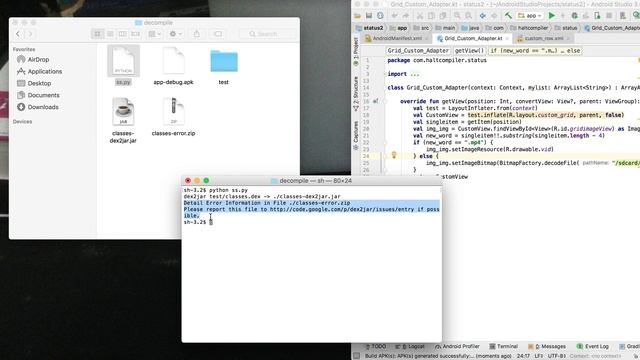Screen dimensions: 640x360
Task: Open TODO tool window
Action: pyautogui.click(x=375, y=347)
